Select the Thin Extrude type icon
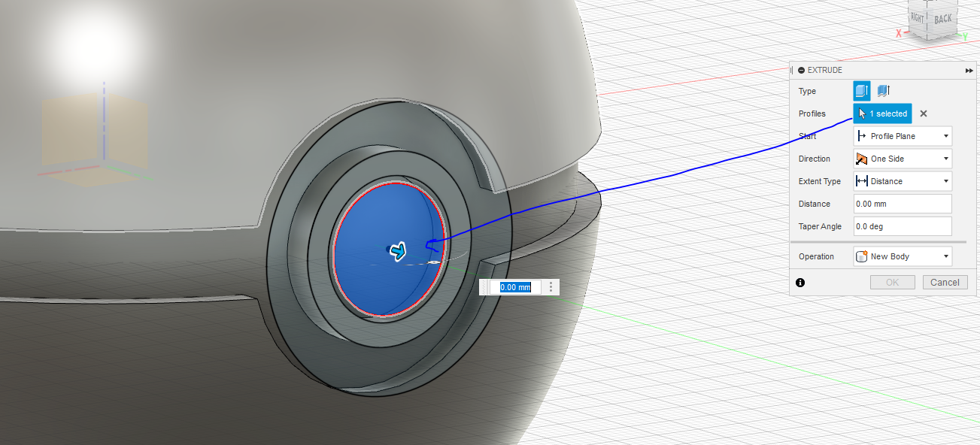This screenshot has width=980, height=445. pyautogui.click(x=884, y=91)
